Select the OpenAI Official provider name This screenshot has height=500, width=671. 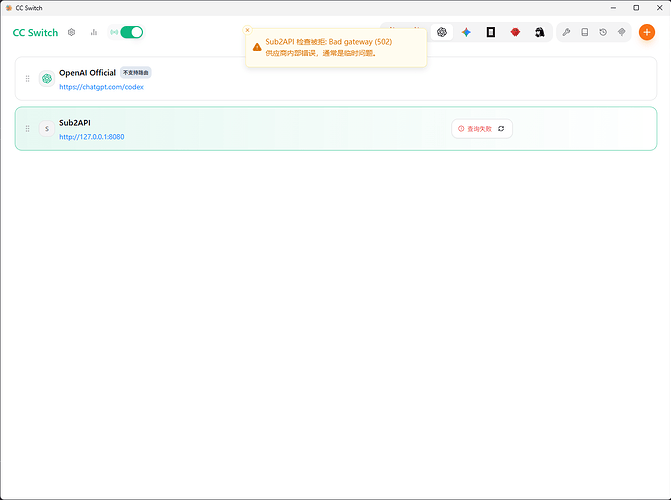coord(87,73)
